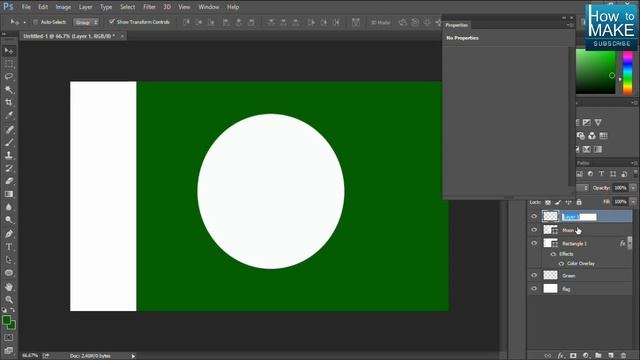Open the Auto-Select Group dropdown
The width and height of the screenshot is (640, 360).
pyautogui.click(x=86, y=22)
